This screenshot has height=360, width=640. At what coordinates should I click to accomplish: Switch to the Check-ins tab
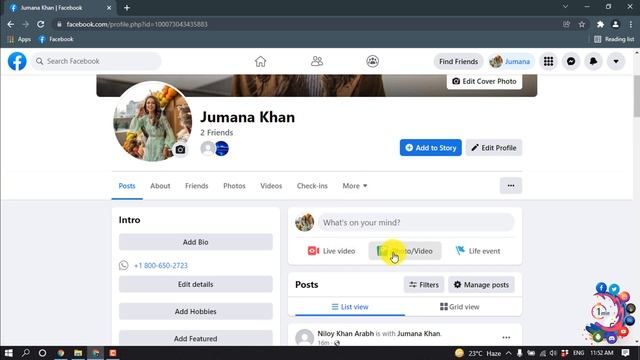[x=312, y=186]
